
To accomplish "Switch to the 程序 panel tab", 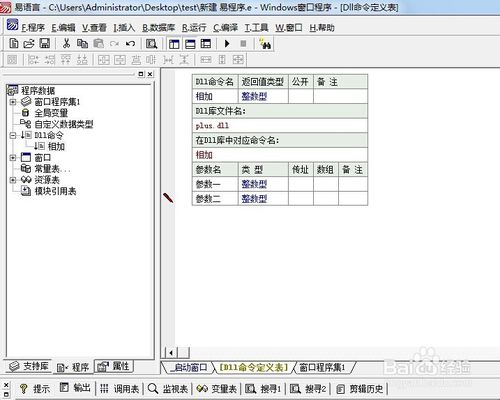I will [x=73, y=367].
